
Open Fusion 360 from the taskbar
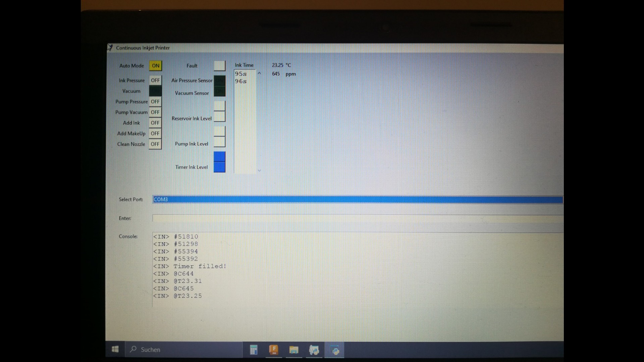pos(274,350)
